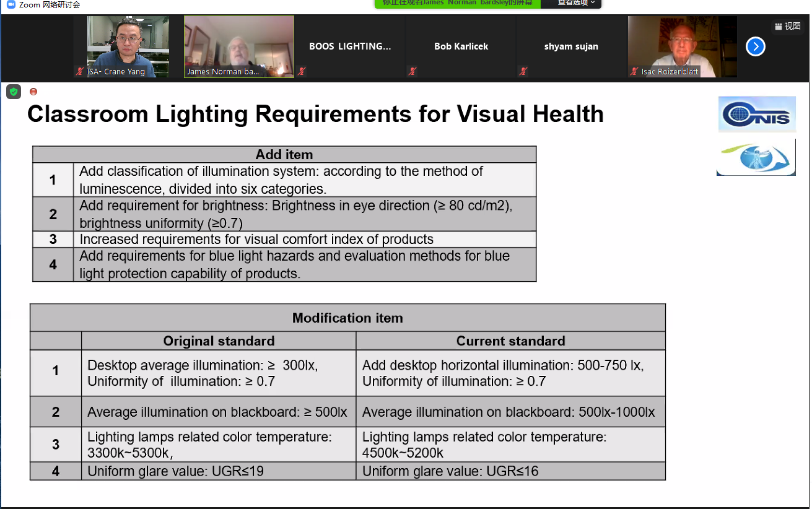Click the green screen-sharing notification banner
Image resolution: width=812 pixels, height=509 pixels.
(457, 3)
